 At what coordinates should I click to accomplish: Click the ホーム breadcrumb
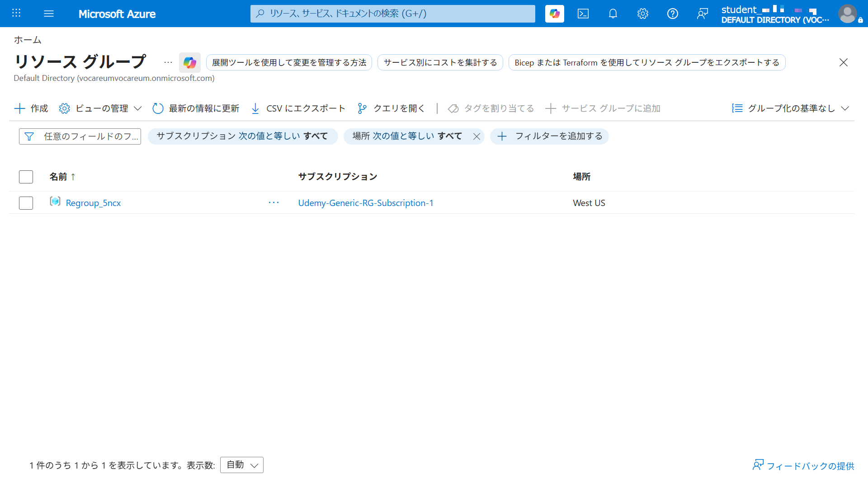pos(28,40)
